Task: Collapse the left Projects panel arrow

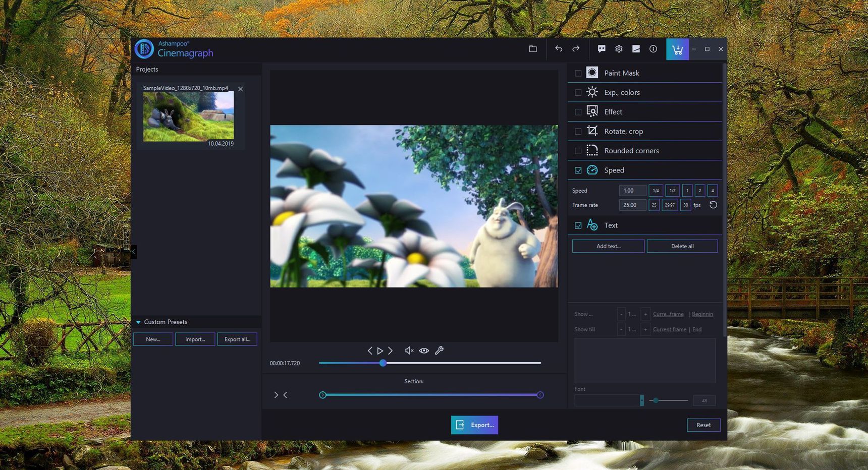Action: click(134, 251)
